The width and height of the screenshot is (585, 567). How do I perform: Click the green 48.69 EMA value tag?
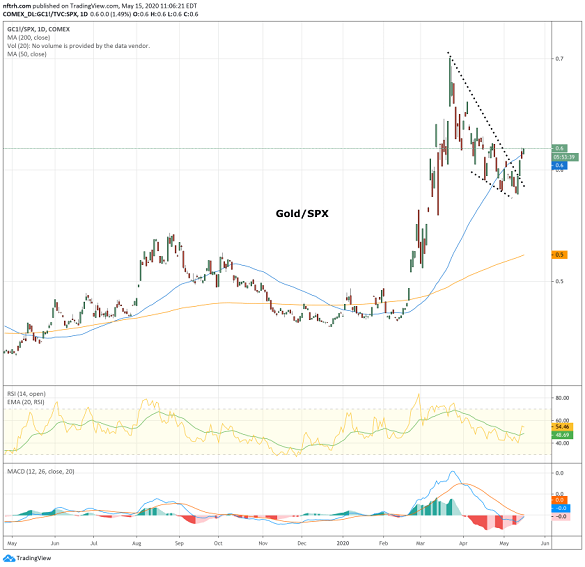(x=562, y=435)
